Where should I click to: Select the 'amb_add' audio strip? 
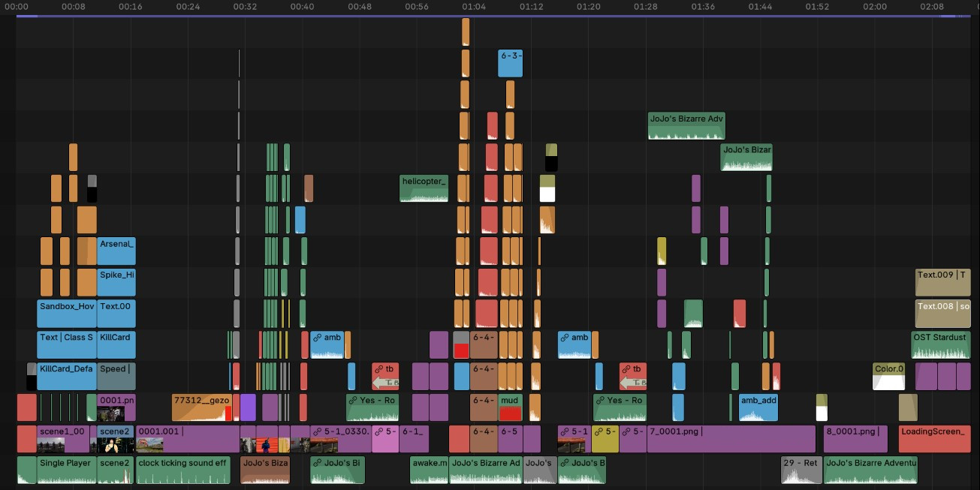click(x=758, y=408)
